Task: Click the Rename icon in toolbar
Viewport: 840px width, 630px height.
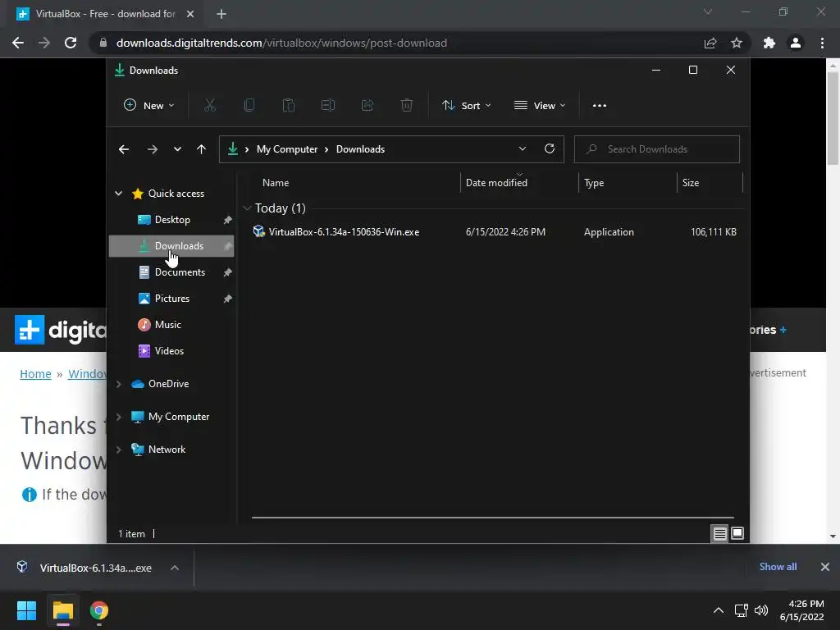Action: tap(328, 106)
